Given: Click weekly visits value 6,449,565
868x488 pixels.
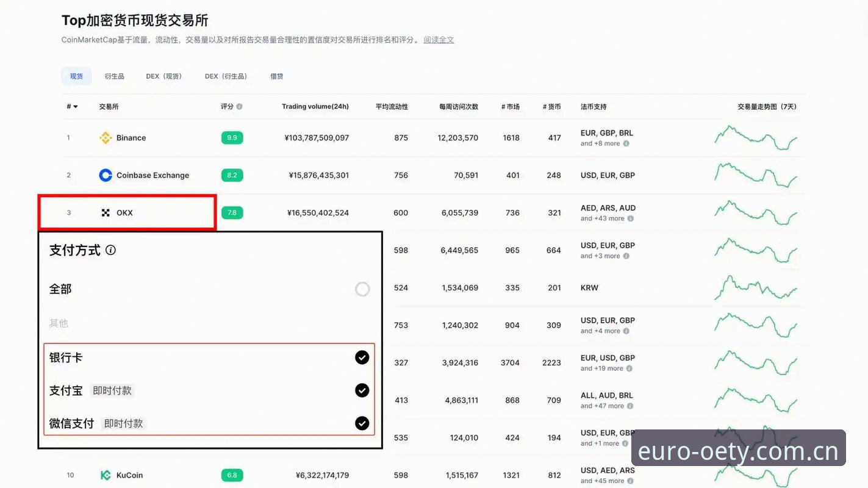Looking at the screenshot, I should click(x=460, y=250).
